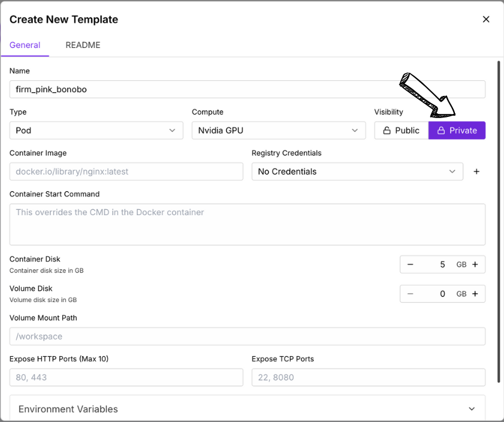Focus the Container Image input
Viewport: 504px width, 422px height.
pyautogui.click(x=126, y=171)
